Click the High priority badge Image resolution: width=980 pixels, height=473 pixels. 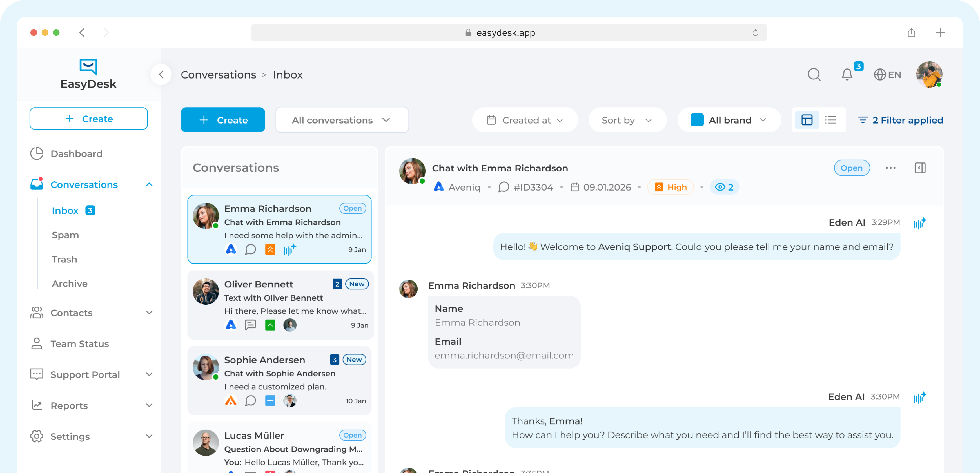pyautogui.click(x=670, y=187)
